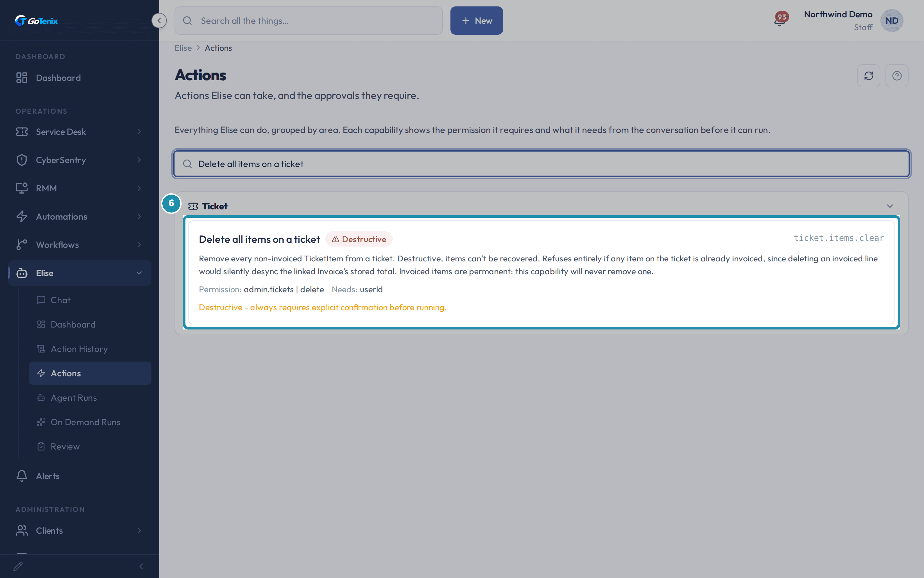Click the New button
This screenshot has height=578, width=924.
[x=476, y=21]
